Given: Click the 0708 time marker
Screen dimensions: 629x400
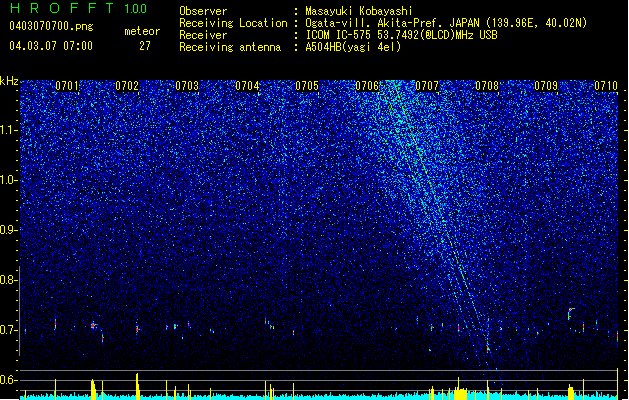Looking at the screenshot, I should click(487, 86).
